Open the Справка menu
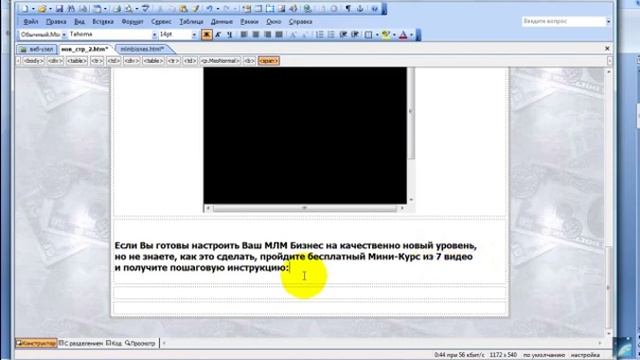Viewport: 640px width, 360px height. 300,22
